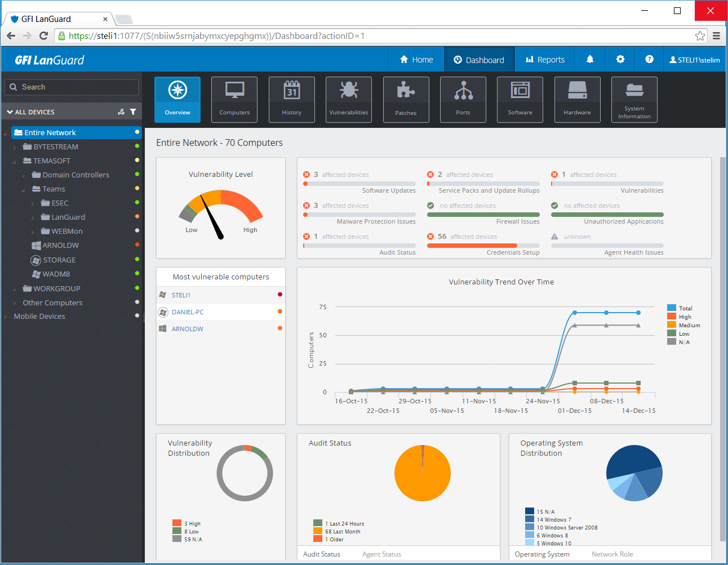The image size is (728, 565).
Task: Open the History calendar view
Action: (x=291, y=99)
